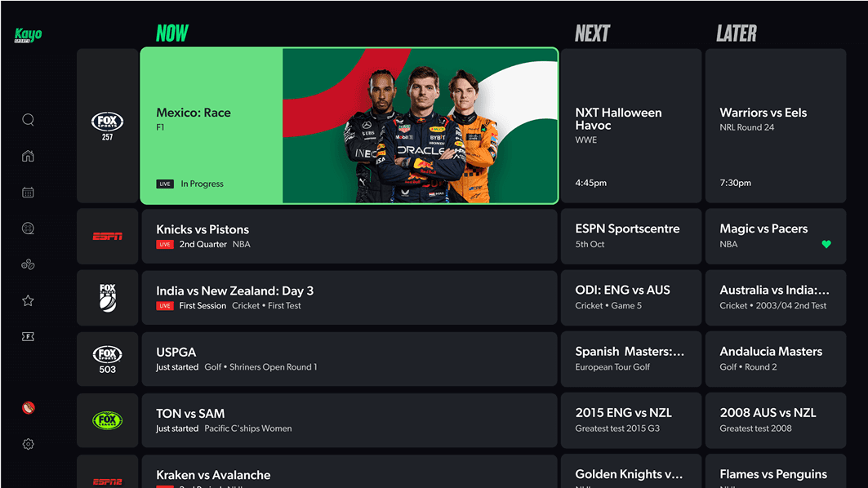Viewport: 868px width, 488px height.
Task: Select the NOW column heading
Action: pyautogui.click(x=172, y=33)
